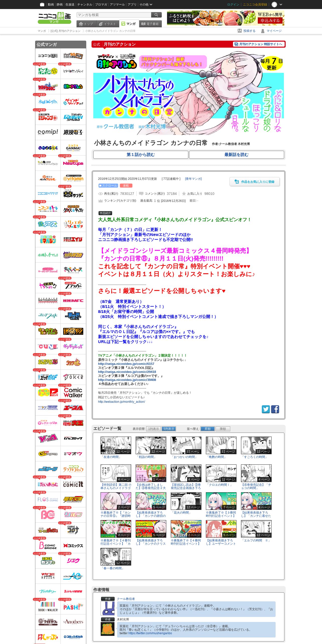The image size is (322, 644).
Task: Open 動画 in the top menu
Action: click(51, 5)
